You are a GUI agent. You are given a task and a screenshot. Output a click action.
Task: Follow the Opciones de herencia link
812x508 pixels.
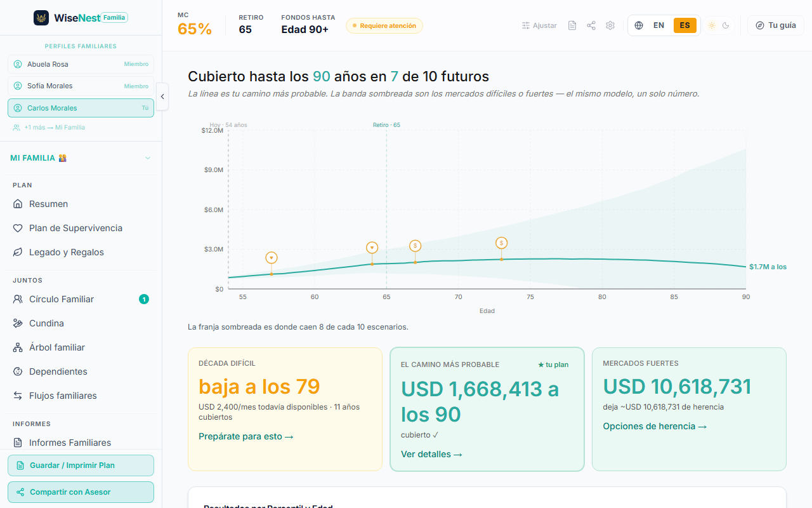click(x=655, y=426)
